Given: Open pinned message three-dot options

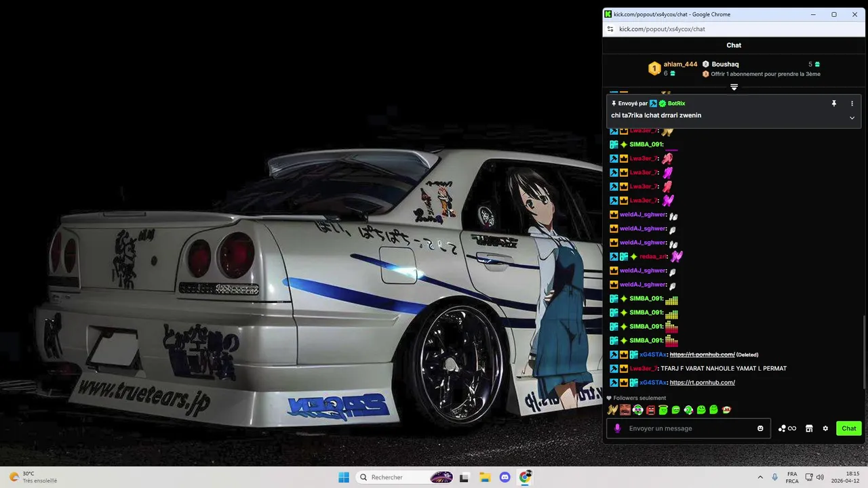Looking at the screenshot, I should click(x=852, y=104).
